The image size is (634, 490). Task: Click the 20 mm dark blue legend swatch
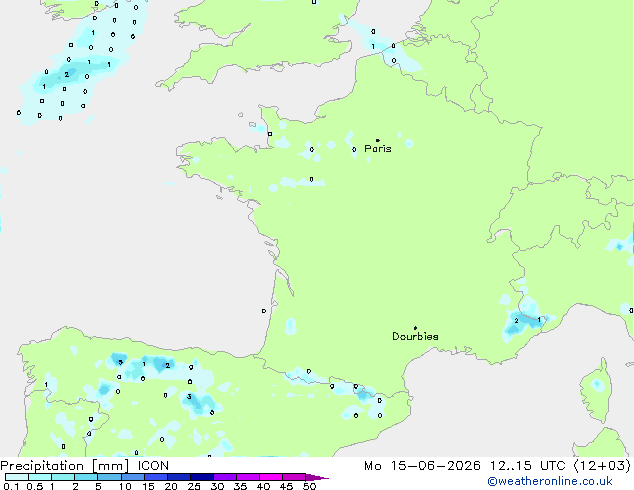click(x=179, y=477)
